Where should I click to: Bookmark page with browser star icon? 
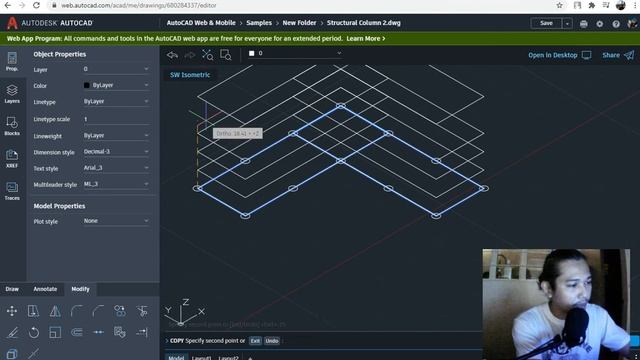(560, 6)
